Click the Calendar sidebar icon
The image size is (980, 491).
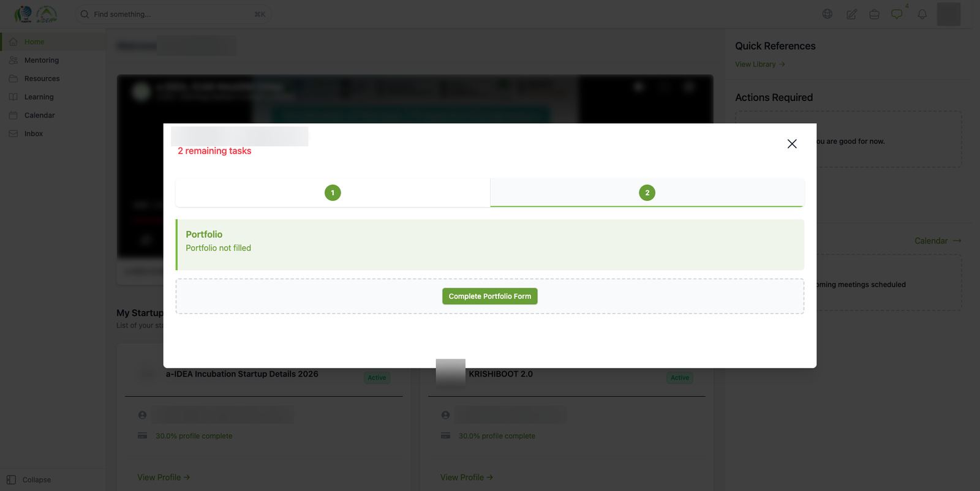tap(13, 115)
